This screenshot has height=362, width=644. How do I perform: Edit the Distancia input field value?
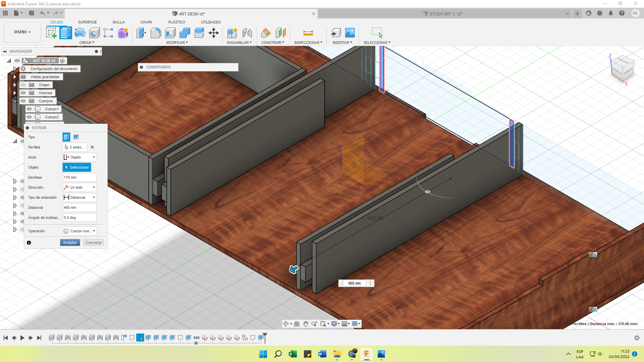[79, 207]
